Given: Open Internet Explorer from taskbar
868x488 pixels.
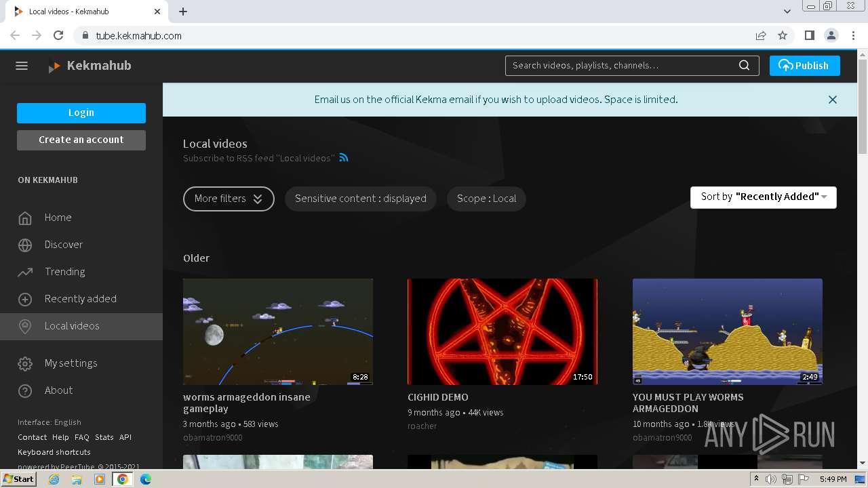Looking at the screenshot, I should click(54, 479).
